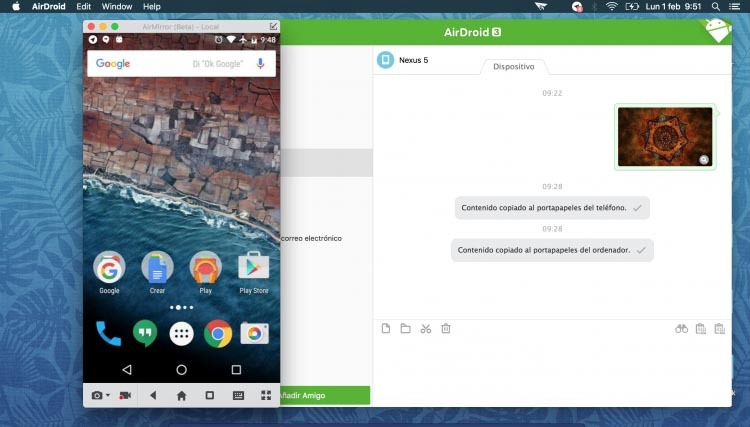
Task: Click the scissors screenshot icon
Action: pos(426,328)
